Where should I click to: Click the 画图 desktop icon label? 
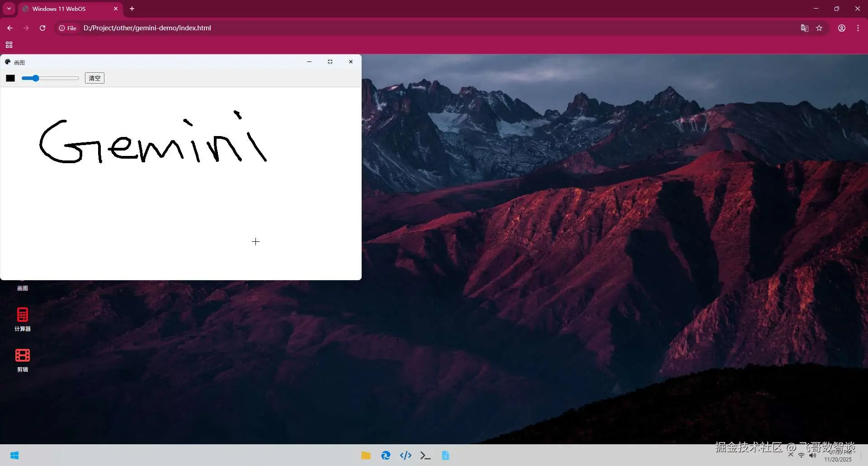point(23,288)
